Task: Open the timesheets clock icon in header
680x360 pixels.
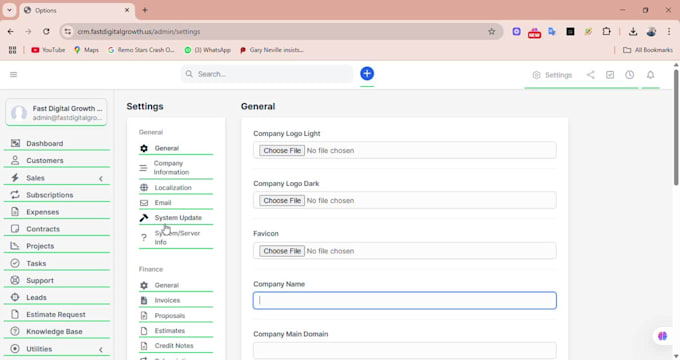Action: (629, 75)
